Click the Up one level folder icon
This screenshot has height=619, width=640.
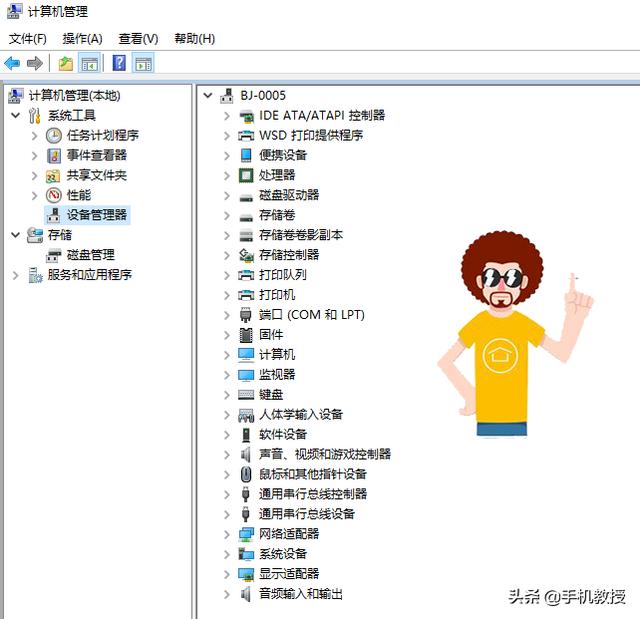[66, 63]
